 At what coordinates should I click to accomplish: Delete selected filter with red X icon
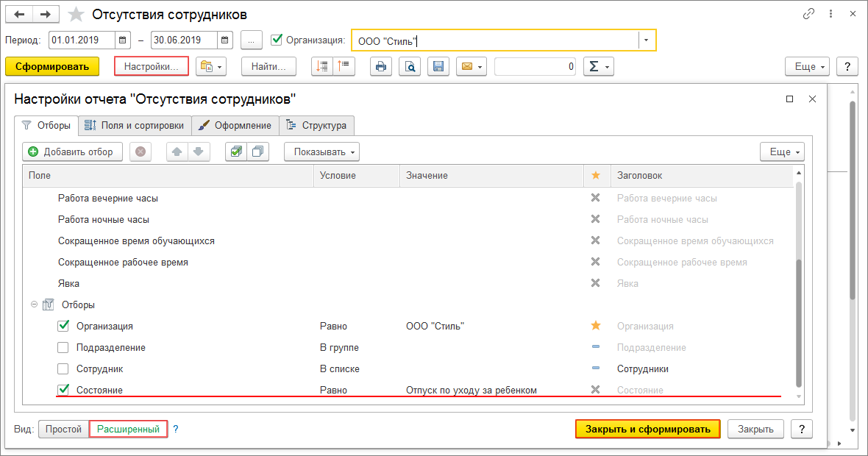point(140,152)
